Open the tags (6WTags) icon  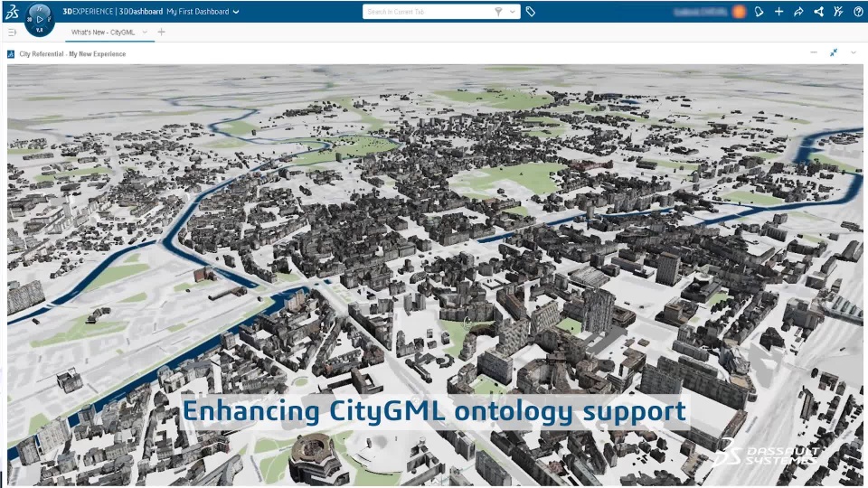pos(531,12)
